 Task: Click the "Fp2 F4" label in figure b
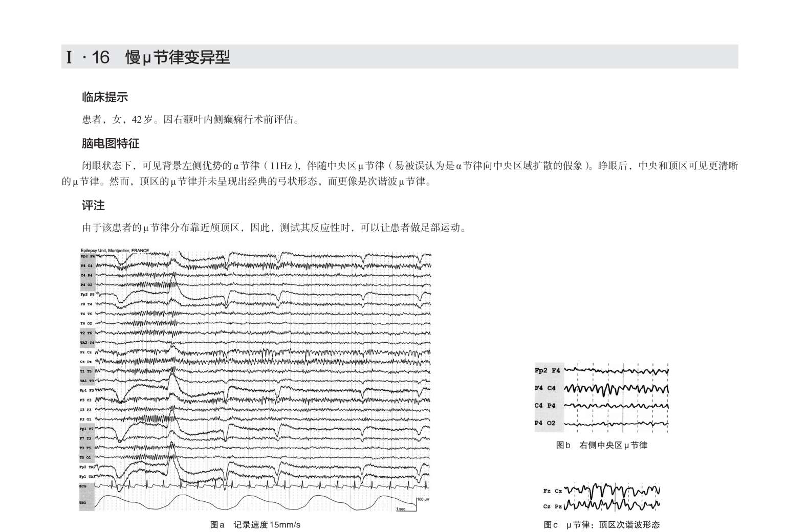pyautogui.click(x=548, y=370)
